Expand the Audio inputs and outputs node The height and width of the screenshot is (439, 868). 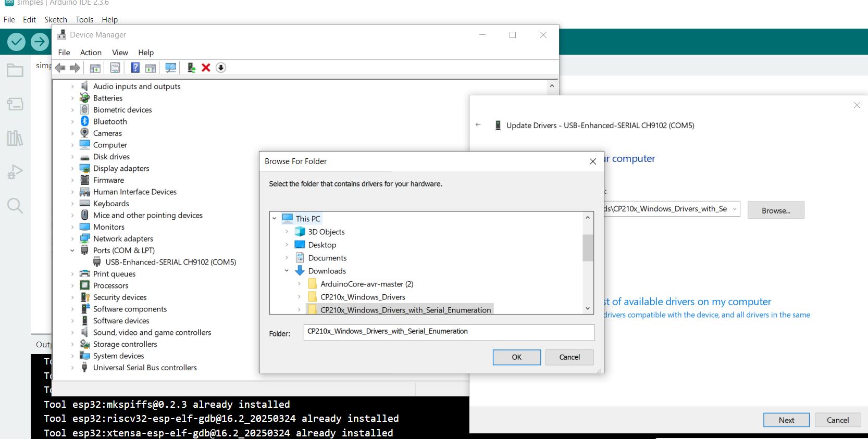pyautogui.click(x=72, y=86)
